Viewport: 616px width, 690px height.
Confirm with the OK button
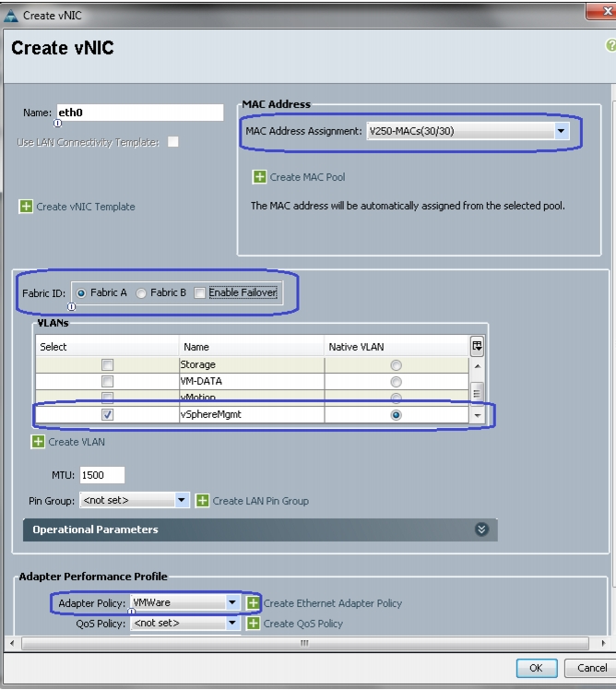[537, 668]
